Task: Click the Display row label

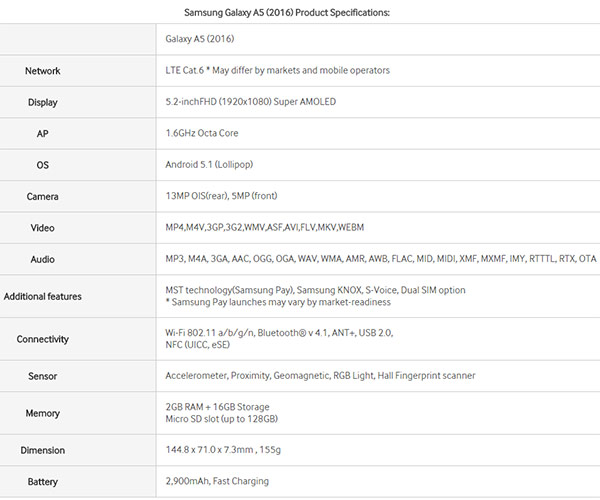Action: [42, 103]
